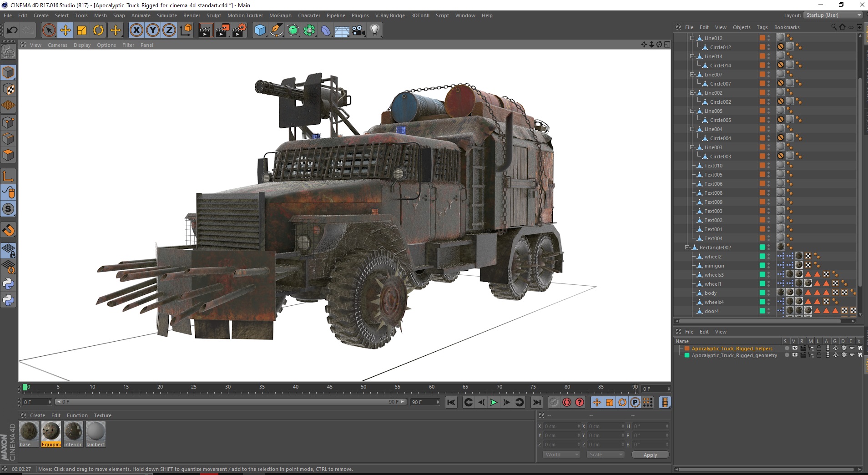Open the spline pen tool
This screenshot has width=868, height=475.
(277, 30)
